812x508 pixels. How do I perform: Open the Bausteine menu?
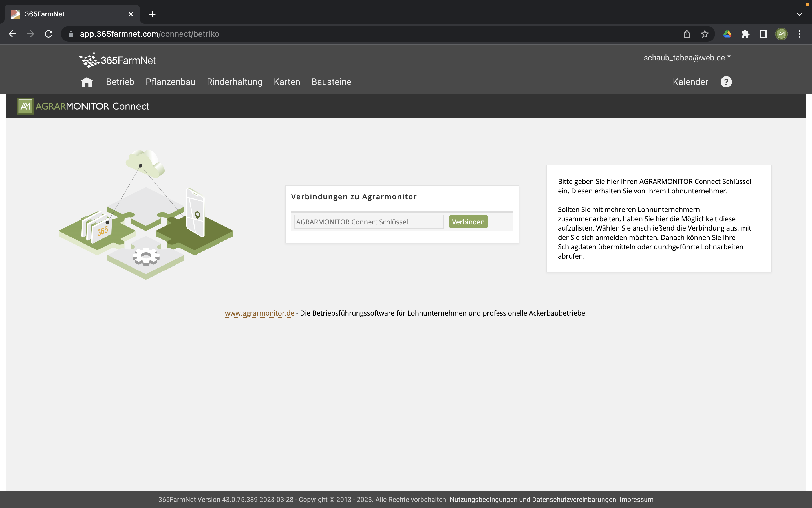[331, 82]
